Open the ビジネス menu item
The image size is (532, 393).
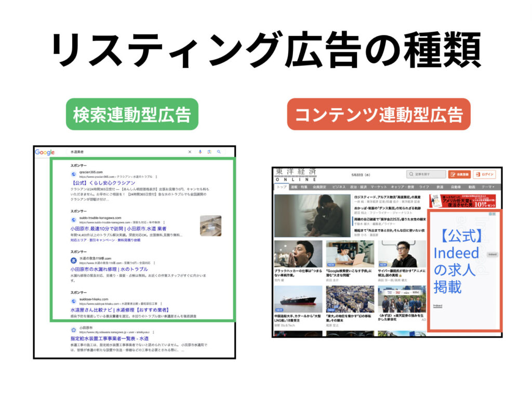click(339, 187)
